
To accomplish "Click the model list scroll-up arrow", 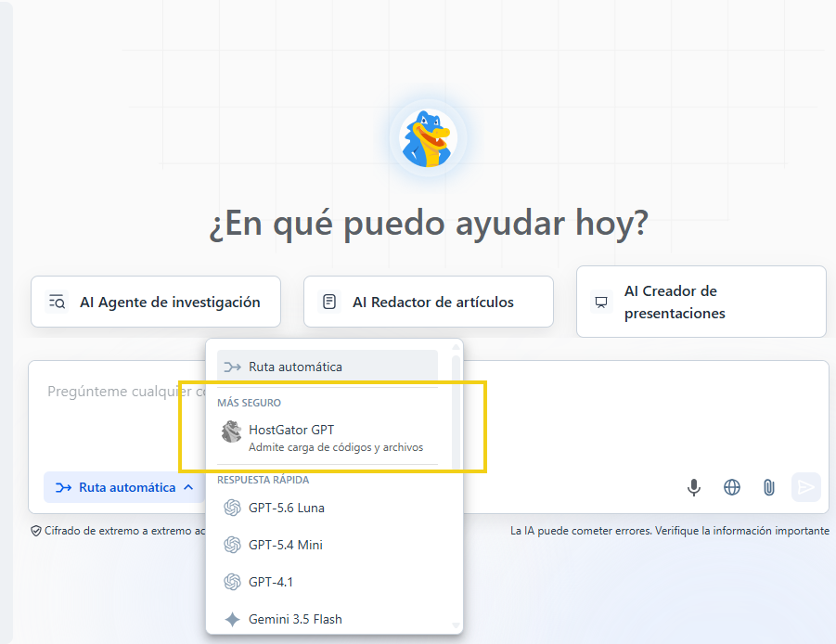I will tap(456, 347).
